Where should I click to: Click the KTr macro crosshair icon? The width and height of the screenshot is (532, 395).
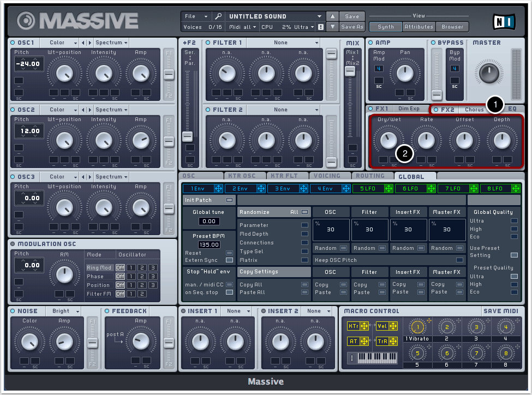(364, 326)
